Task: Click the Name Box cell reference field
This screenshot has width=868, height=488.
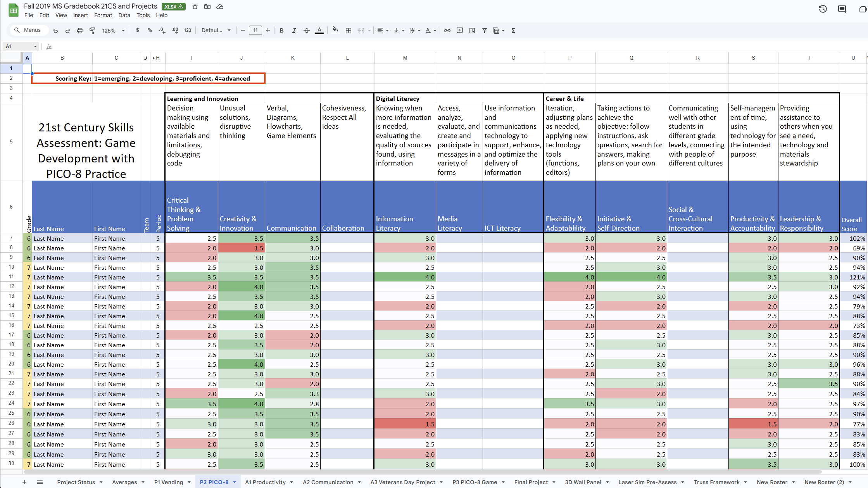Action: [x=18, y=46]
